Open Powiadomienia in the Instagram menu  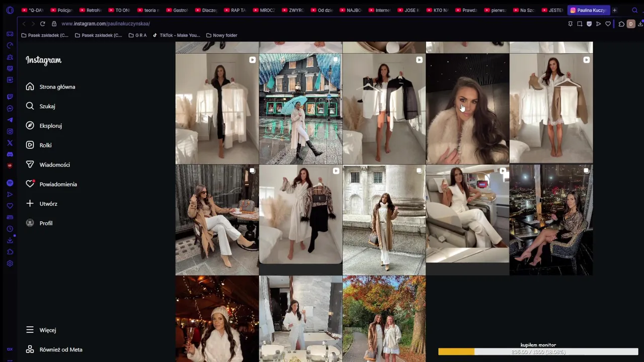pyautogui.click(x=51, y=184)
